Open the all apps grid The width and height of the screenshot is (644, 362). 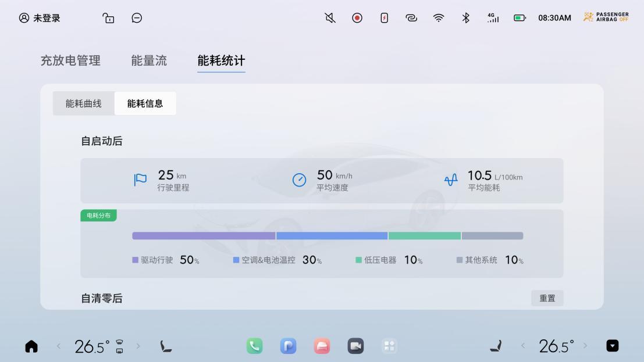tap(389, 346)
